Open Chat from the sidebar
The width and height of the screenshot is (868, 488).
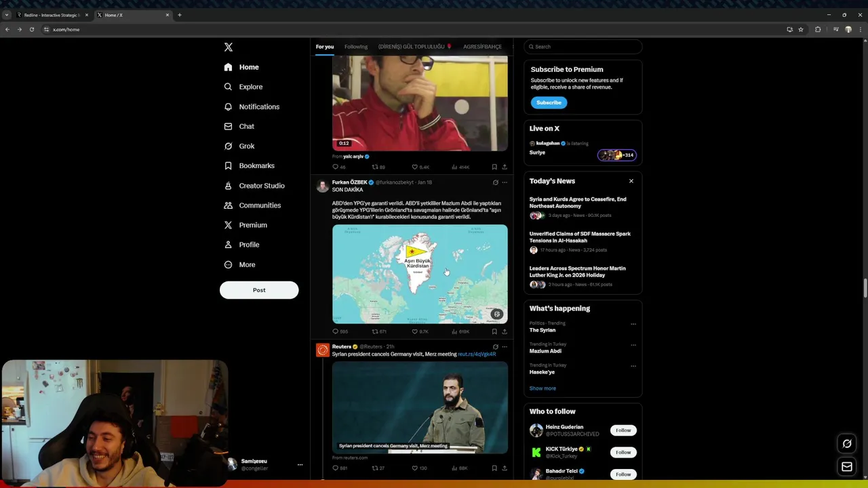(239, 126)
